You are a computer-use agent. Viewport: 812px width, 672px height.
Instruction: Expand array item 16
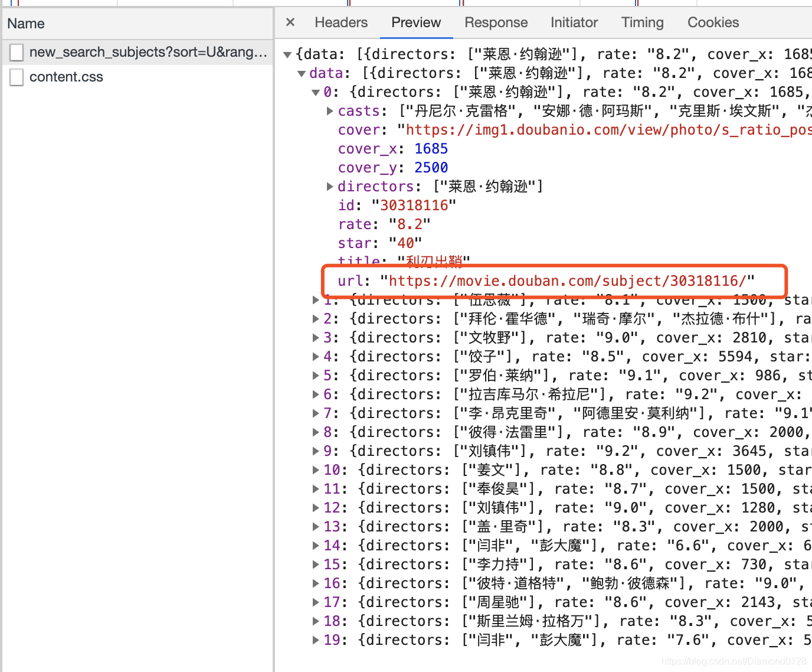(316, 583)
